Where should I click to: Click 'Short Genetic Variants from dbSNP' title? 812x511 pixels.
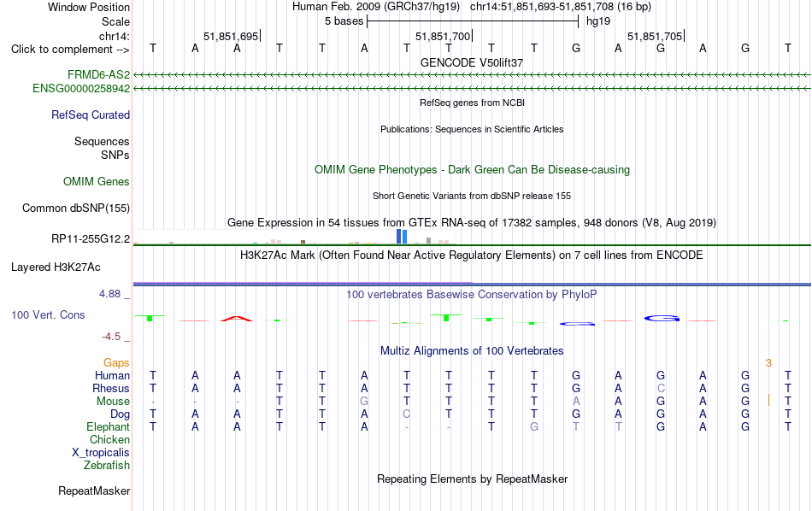[472, 196]
